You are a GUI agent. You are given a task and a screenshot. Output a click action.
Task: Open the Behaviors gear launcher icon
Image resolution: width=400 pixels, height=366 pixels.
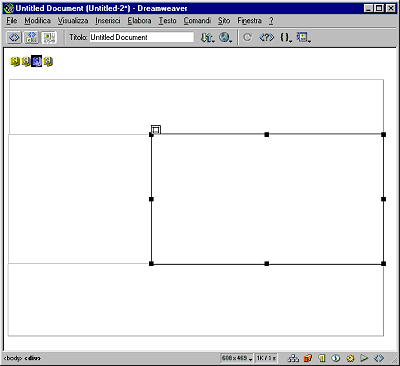(350, 358)
